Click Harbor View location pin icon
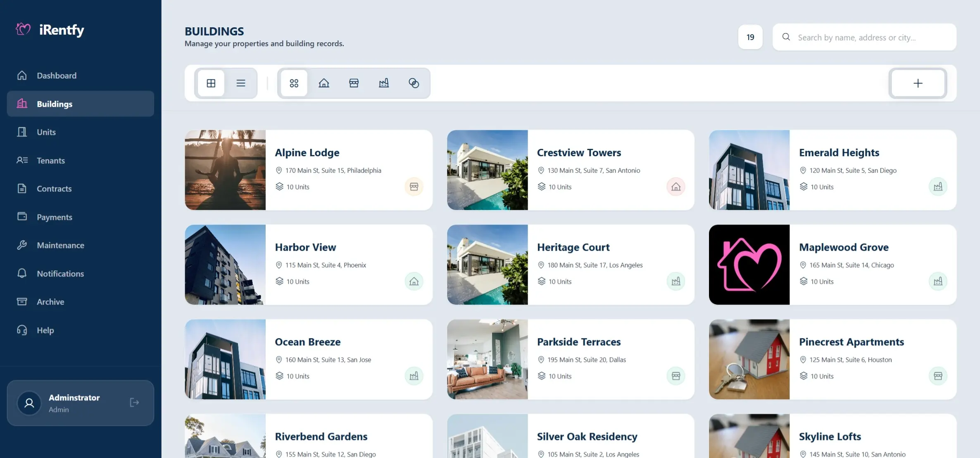This screenshot has height=458, width=980. 279,265
